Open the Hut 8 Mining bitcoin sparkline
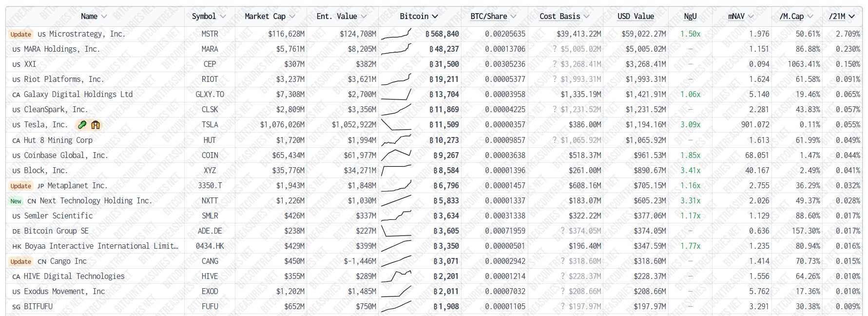868x316 pixels. pyautogui.click(x=396, y=140)
